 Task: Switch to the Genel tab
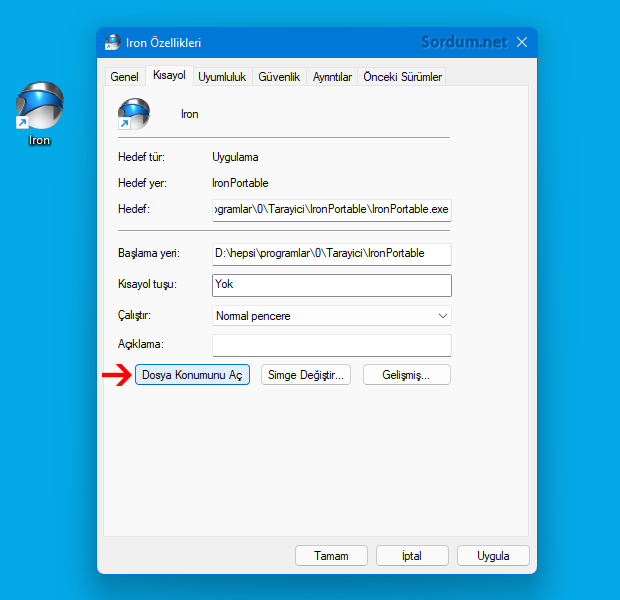[124, 77]
